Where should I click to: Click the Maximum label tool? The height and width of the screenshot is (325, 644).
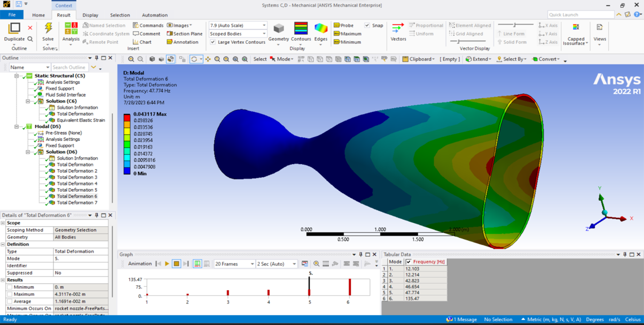[x=347, y=34]
